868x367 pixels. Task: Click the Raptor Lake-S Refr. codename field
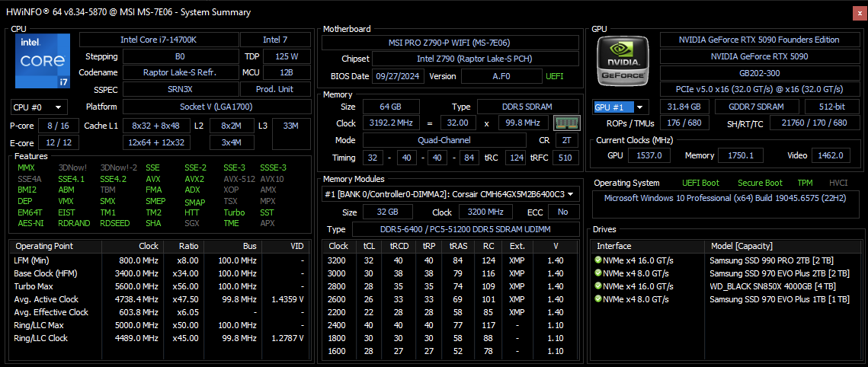coord(181,72)
